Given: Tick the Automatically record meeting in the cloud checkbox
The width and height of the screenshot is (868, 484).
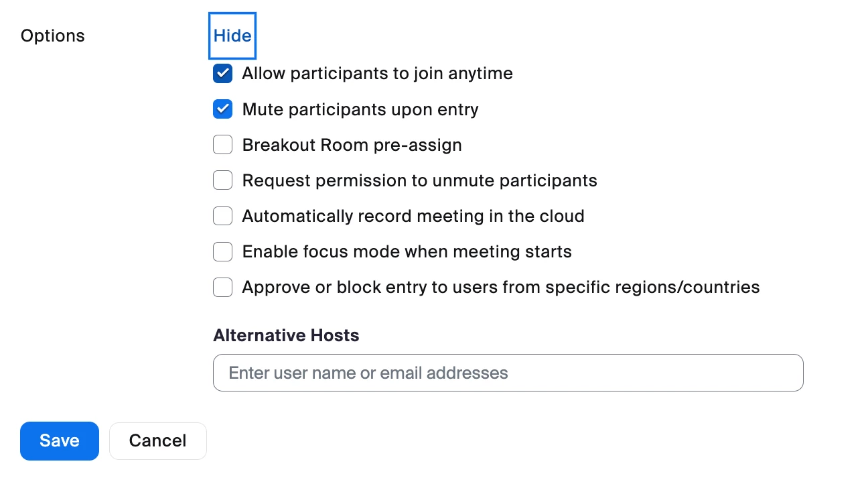Looking at the screenshot, I should click(222, 216).
